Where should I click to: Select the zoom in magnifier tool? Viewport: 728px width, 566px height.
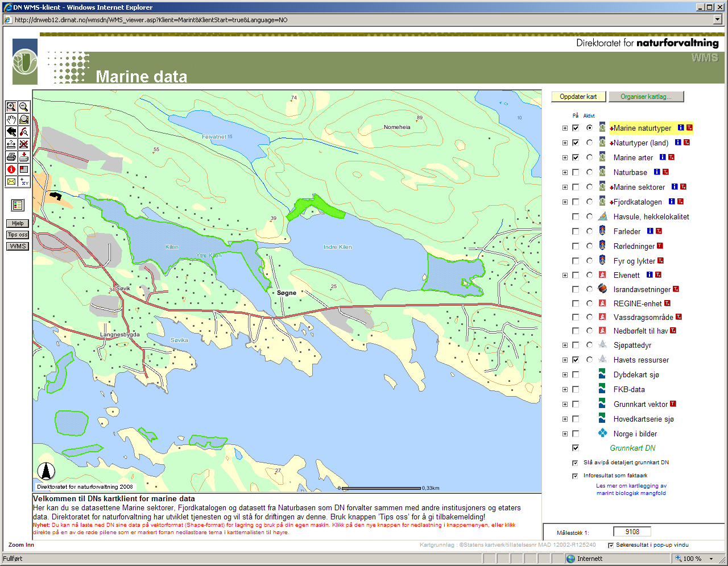(11, 106)
